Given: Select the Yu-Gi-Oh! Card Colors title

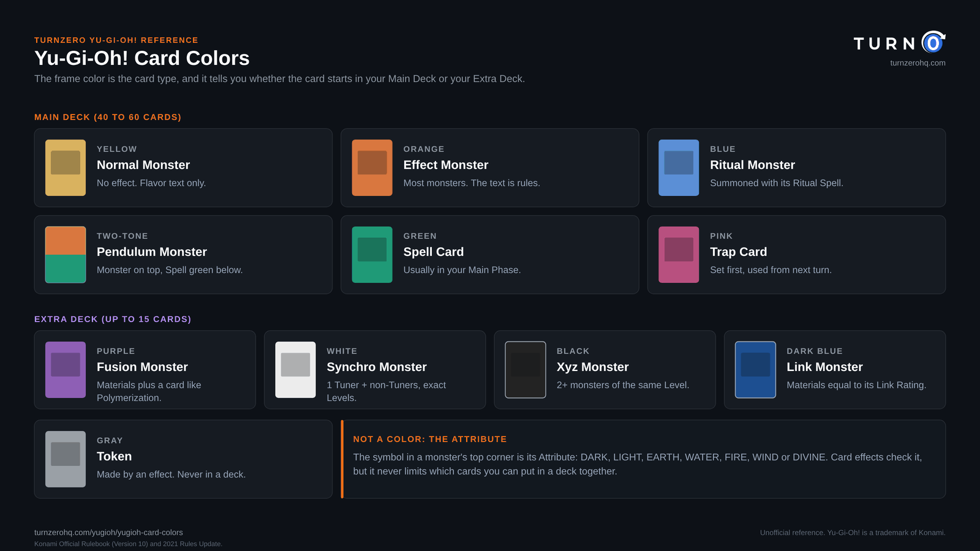Looking at the screenshot, I should 142,58.
